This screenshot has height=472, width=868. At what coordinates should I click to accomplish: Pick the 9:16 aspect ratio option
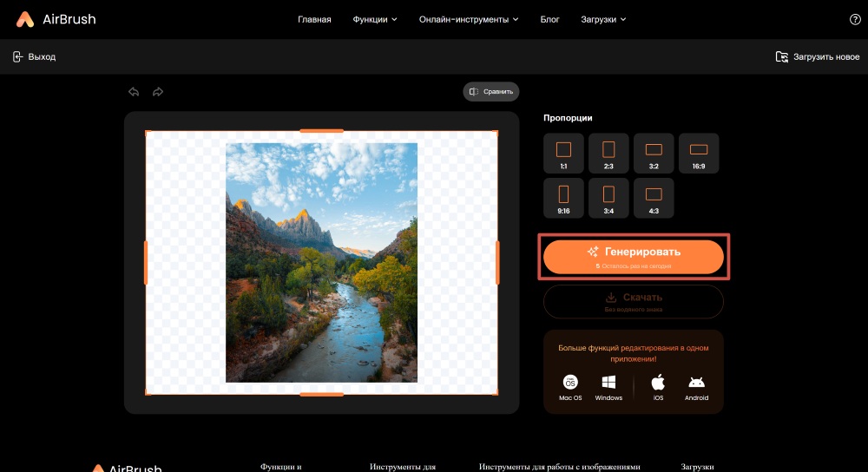(563, 198)
